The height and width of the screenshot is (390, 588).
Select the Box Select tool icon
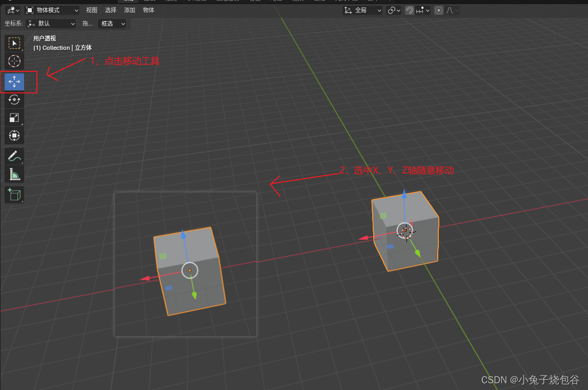pos(14,44)
